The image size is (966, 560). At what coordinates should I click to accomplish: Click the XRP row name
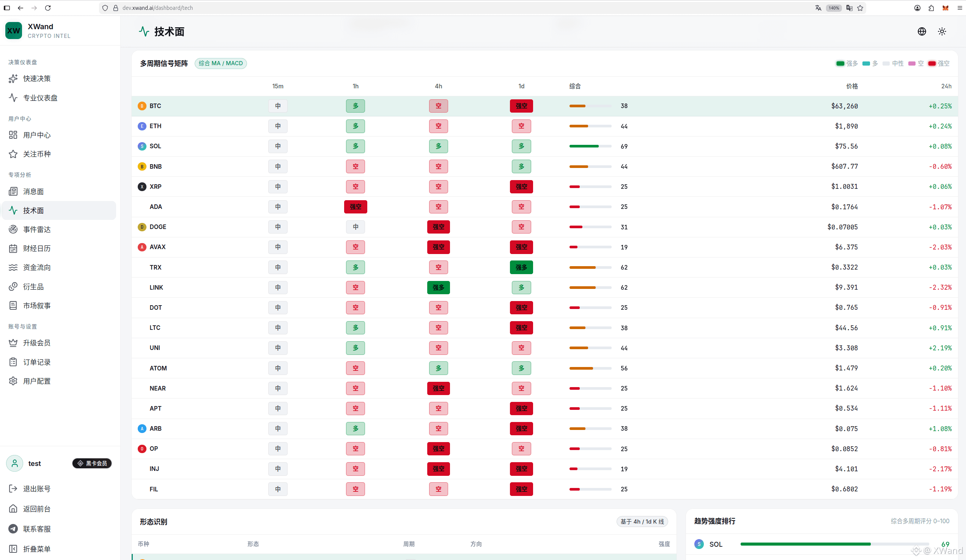(155, 187)
